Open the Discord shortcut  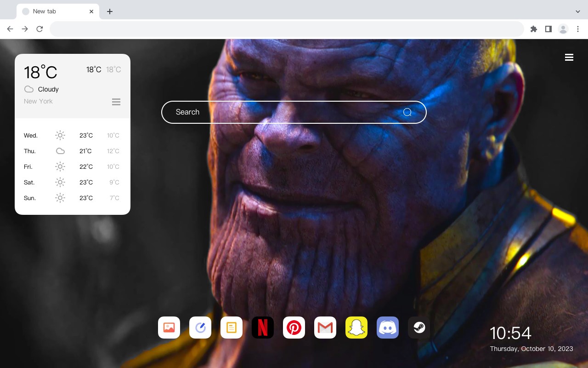coord(388,328)
